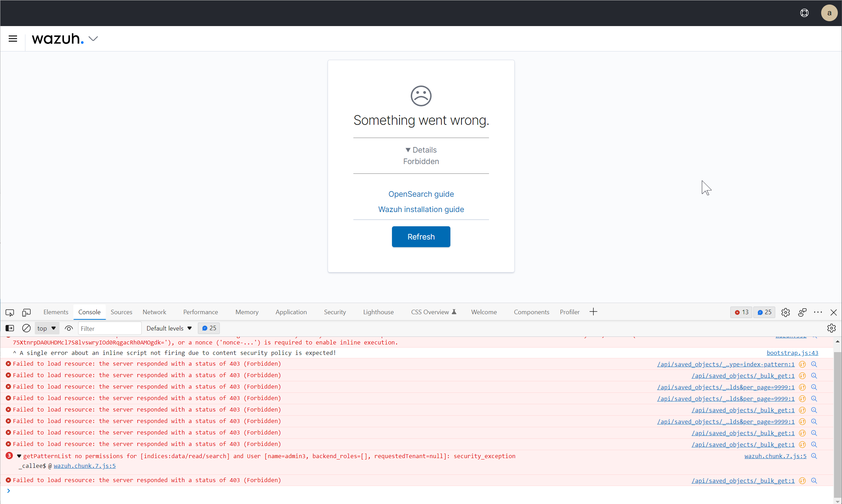The image size is (842, 504).
Task: Click the user avatar in the top bar
Action: (829, 13)
